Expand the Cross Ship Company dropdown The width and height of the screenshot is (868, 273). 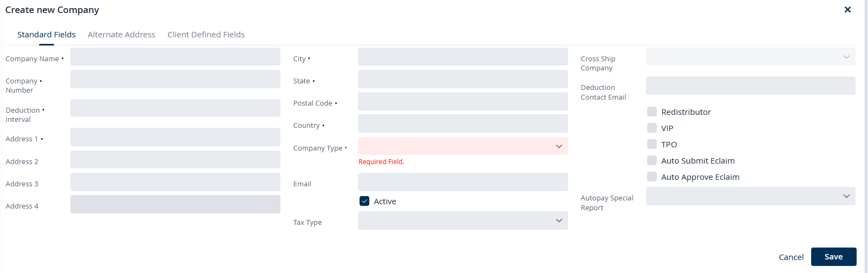(750, 57)
